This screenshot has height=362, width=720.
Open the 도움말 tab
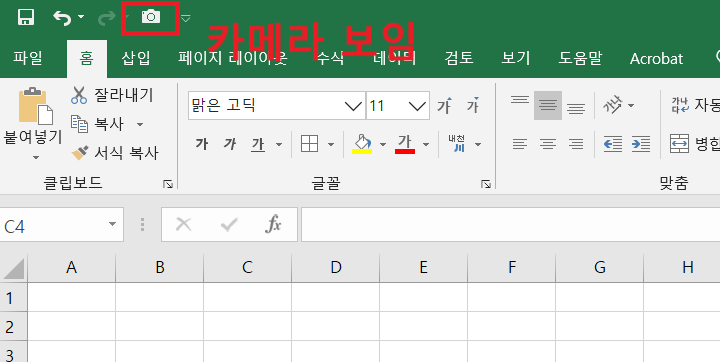click(x=580, y=58)
